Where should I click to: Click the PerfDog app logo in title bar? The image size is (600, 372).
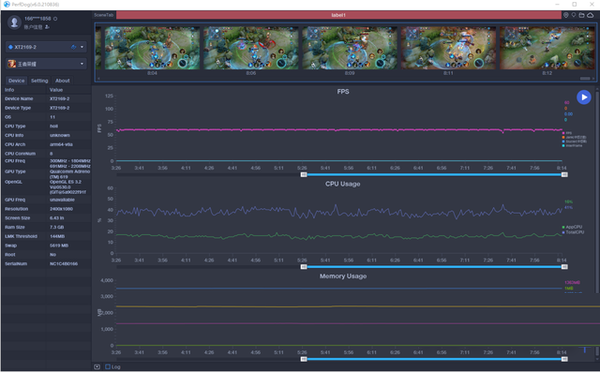point(7,4)
